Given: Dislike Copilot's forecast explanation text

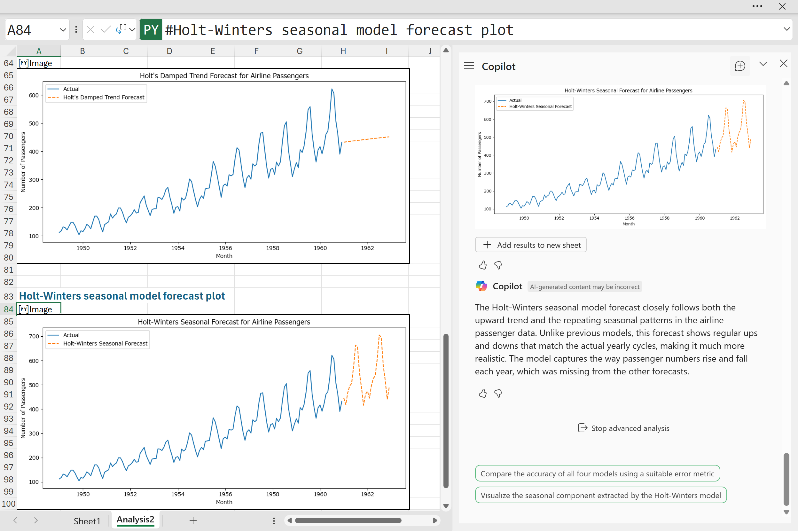Looking at the screenshot, I should coord(498,393).
